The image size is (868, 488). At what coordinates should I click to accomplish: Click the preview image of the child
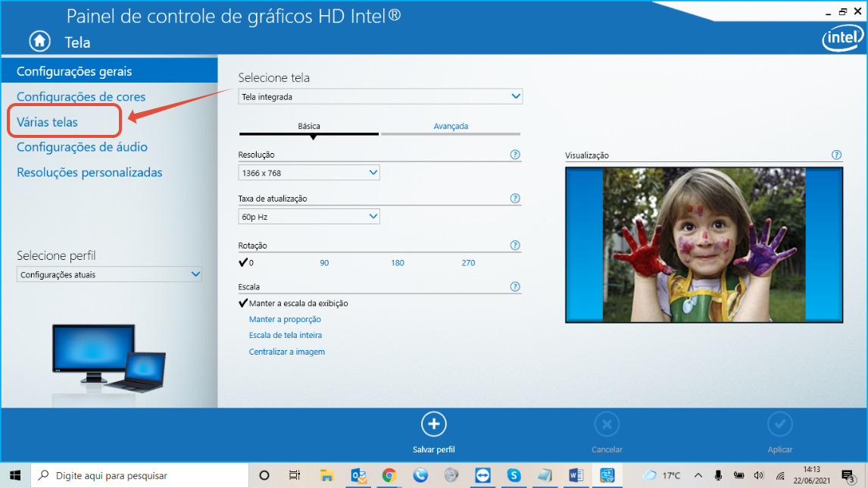pos(704,245)
